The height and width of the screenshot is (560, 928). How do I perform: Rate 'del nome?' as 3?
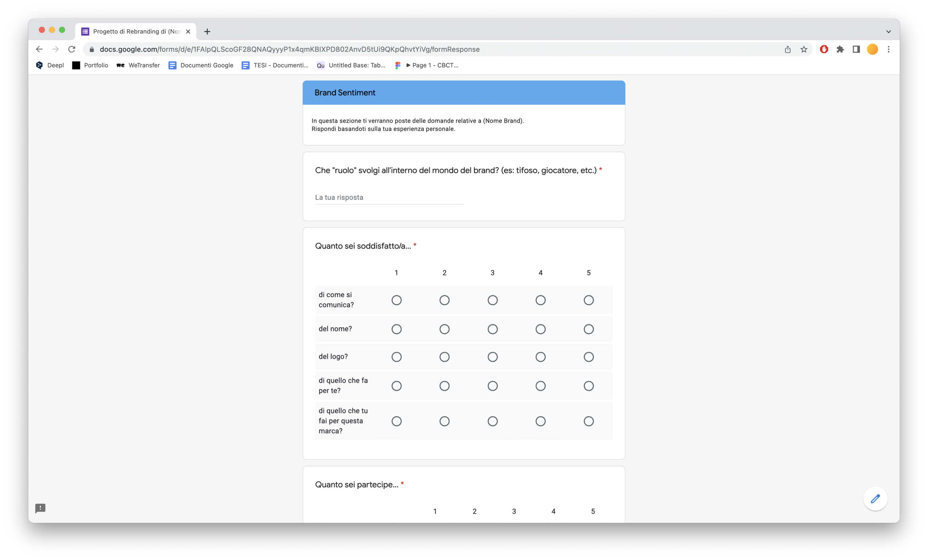(x=492, y=329)
